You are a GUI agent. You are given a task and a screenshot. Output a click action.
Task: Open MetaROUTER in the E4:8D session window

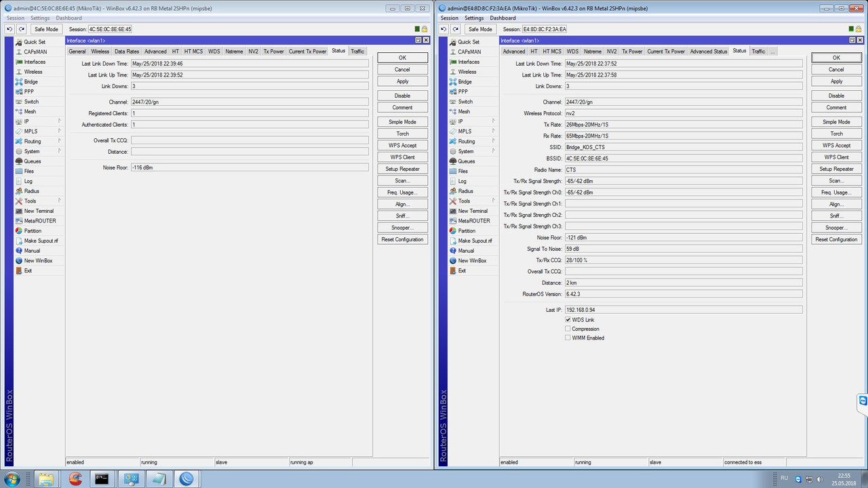(473, 221)
